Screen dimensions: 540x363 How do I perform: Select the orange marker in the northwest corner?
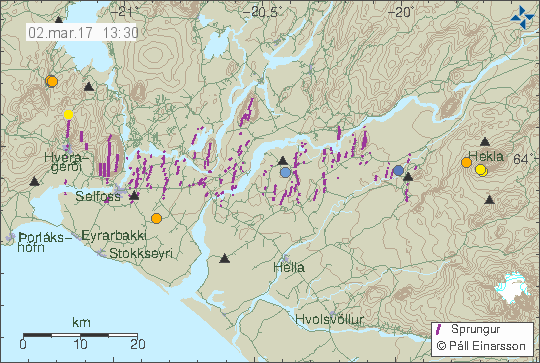click(x=52, y=82)
